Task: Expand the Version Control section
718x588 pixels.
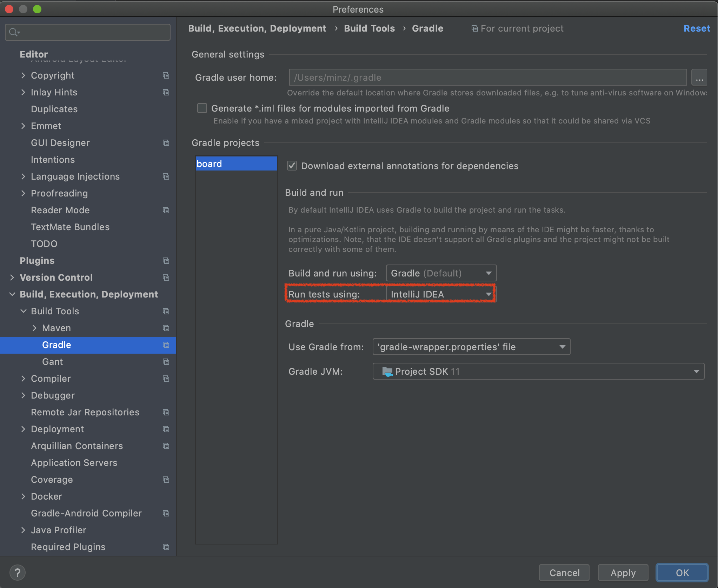Action: click(x=12, y=278)
